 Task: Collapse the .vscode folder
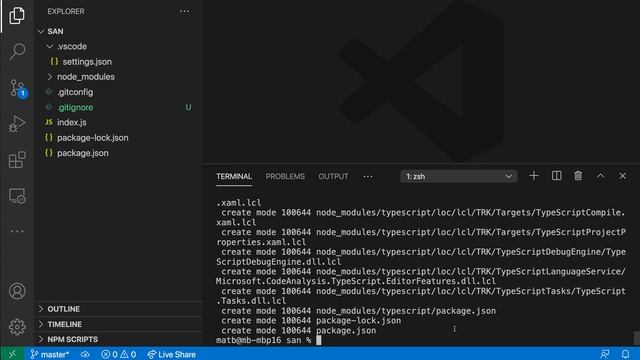(x=49, y=46)
